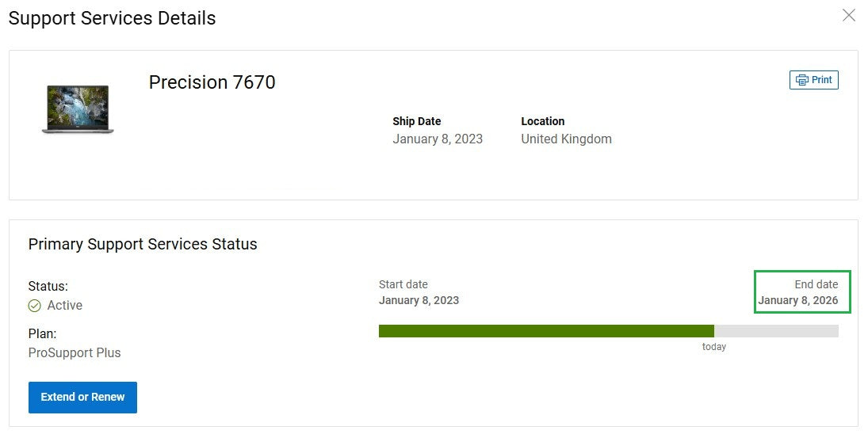Click the Precision 7670 laptop thumbnail

coord(78,109)
